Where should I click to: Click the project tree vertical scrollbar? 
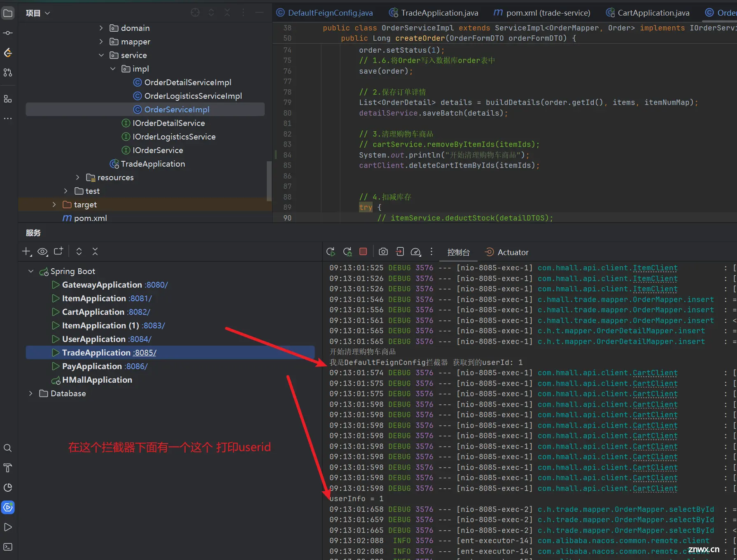pyautogui.click(x=269, y=181)
